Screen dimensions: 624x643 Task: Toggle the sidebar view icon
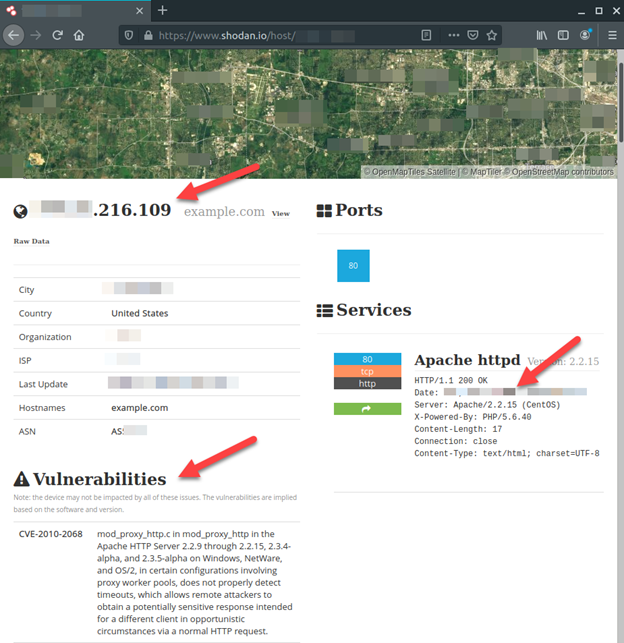(563, 35)
